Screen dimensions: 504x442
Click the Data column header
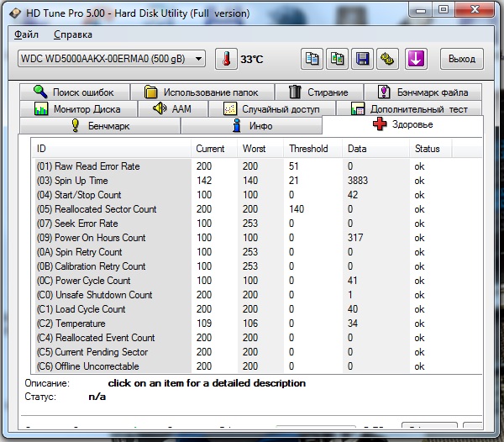(x=376, y=149)
